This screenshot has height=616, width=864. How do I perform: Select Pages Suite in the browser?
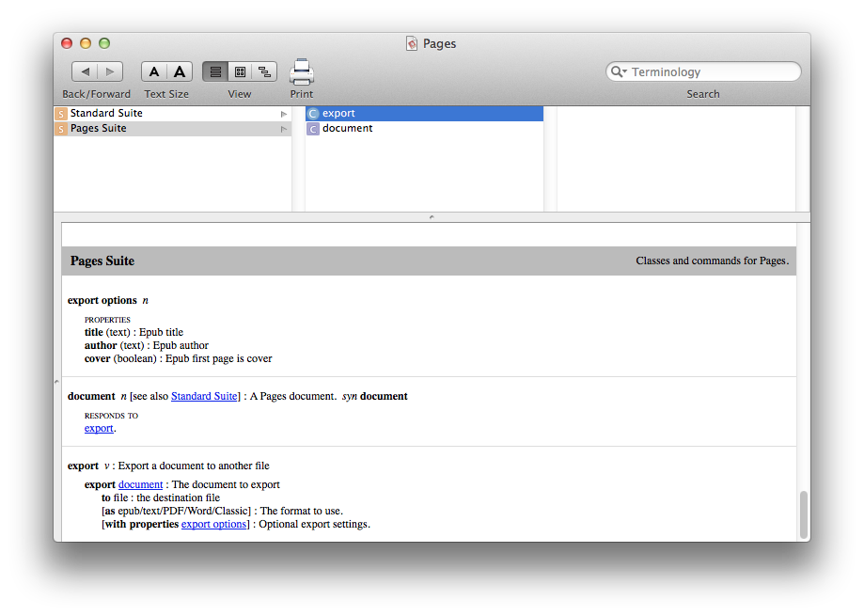172,129
